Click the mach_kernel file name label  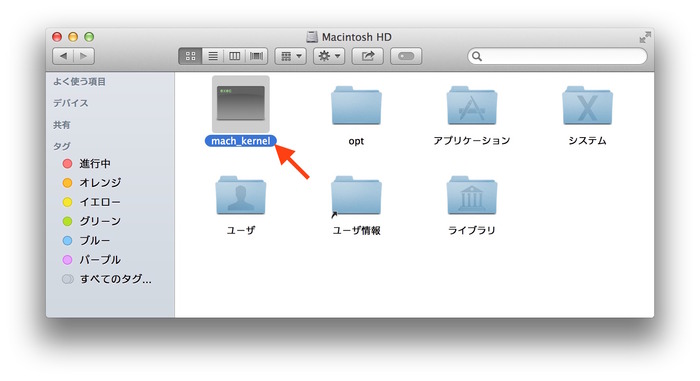click(x=241, y=141)
